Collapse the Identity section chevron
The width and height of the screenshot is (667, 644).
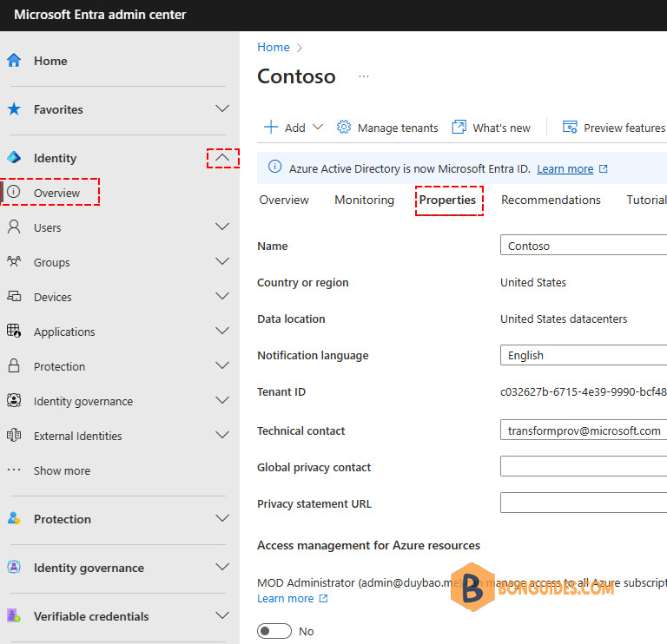[x=222, y=158]
